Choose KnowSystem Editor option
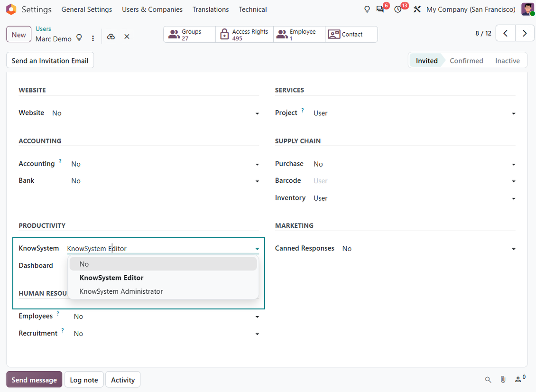The image size is (536, 392). pyautogui.click(x=163, y=278)
